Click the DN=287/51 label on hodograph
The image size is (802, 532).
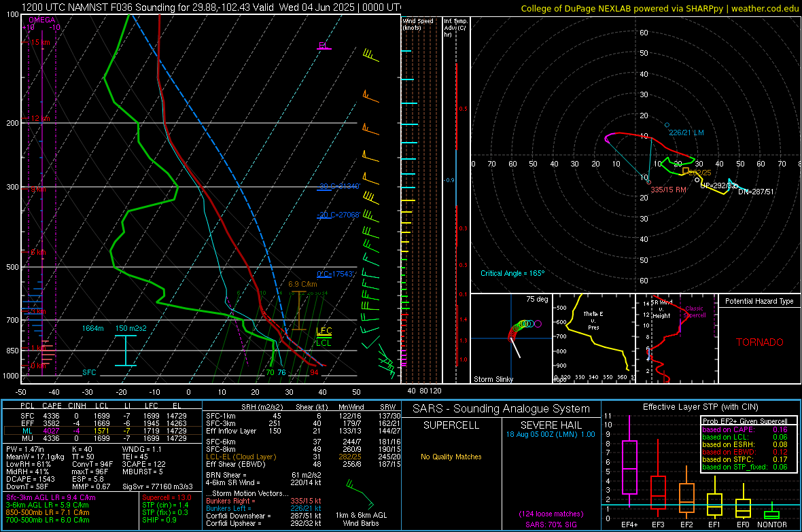click(x=756, y=192)
